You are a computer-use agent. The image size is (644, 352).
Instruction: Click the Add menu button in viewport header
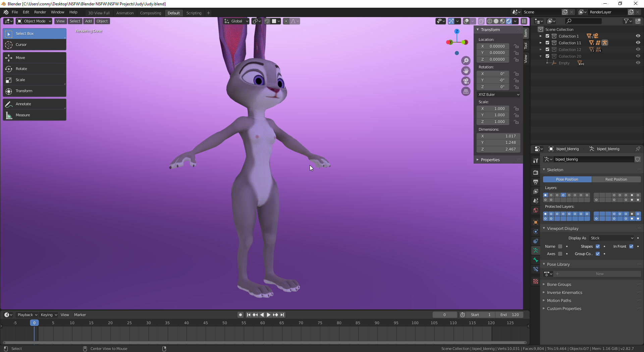88,21
